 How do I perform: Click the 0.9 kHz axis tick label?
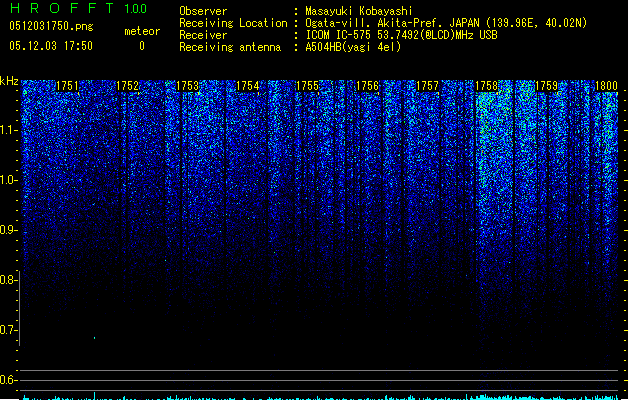[8, 230]
